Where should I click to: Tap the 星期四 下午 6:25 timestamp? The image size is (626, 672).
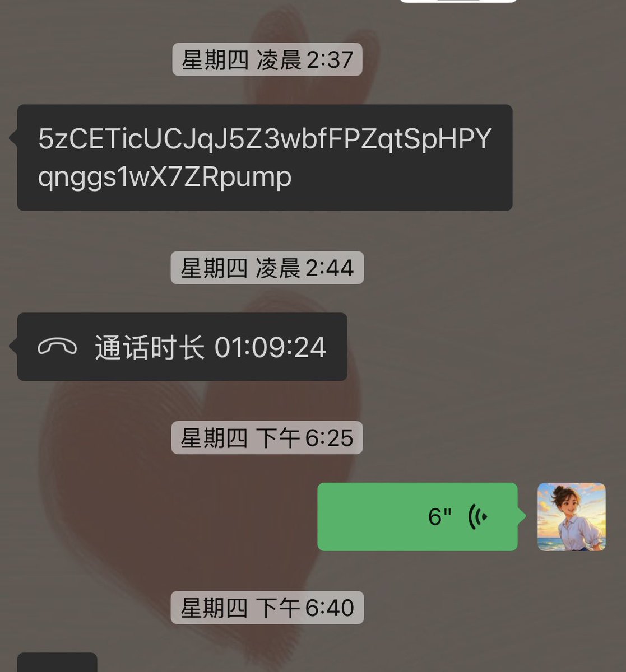click(267, 437)
